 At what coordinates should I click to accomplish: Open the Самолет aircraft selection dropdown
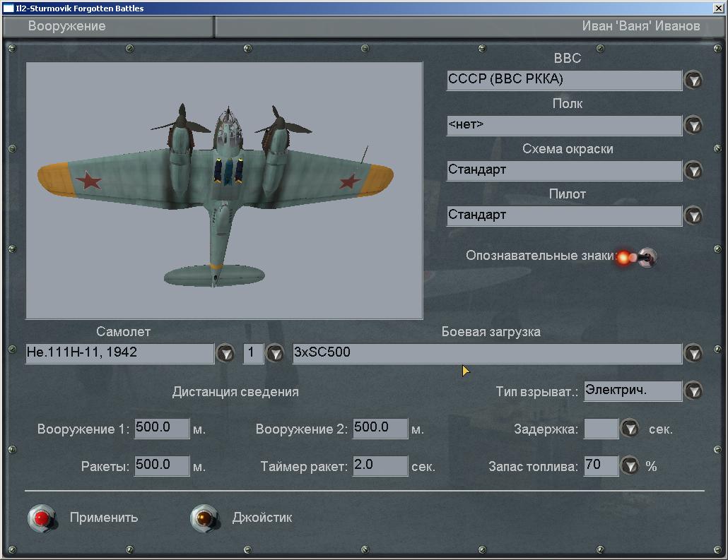(x=225, y=353)
